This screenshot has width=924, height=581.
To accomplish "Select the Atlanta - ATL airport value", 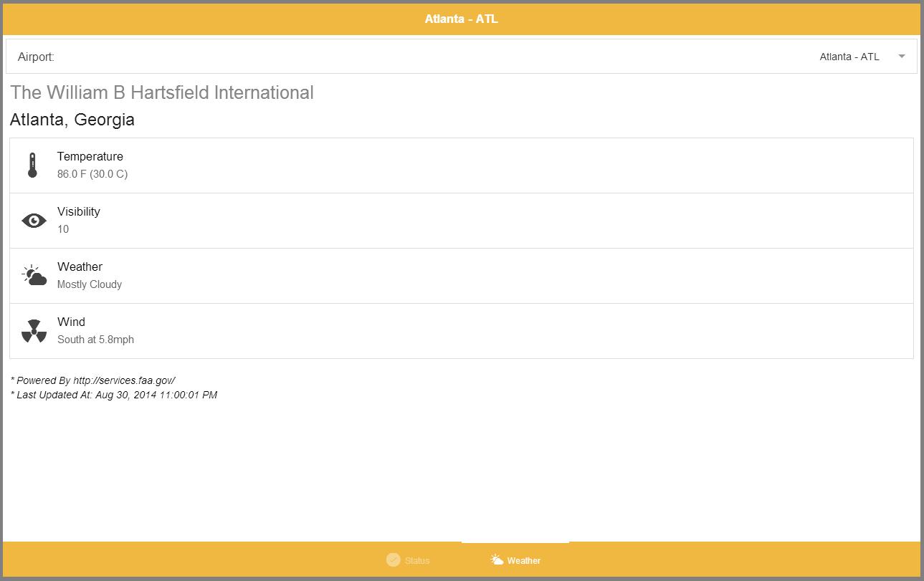I will pos(849,57).
